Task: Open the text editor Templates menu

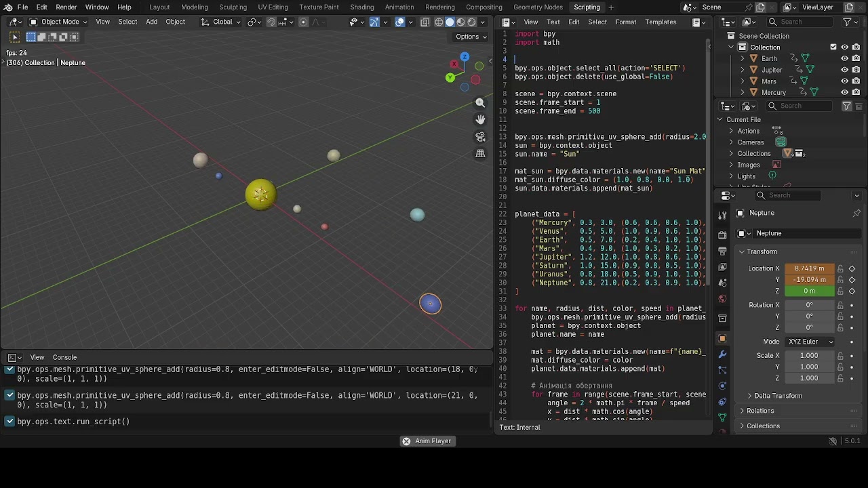Action: 660,22
